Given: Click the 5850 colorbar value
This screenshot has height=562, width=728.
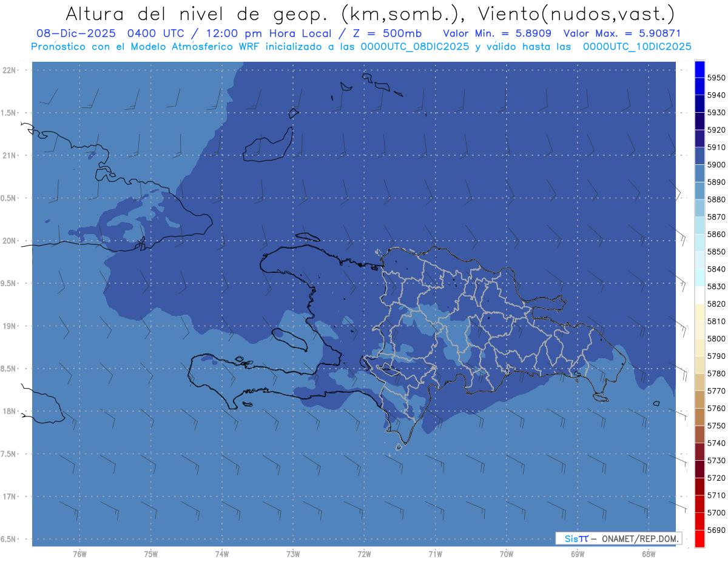Looking at the screenshot, I should coord(716,252).
